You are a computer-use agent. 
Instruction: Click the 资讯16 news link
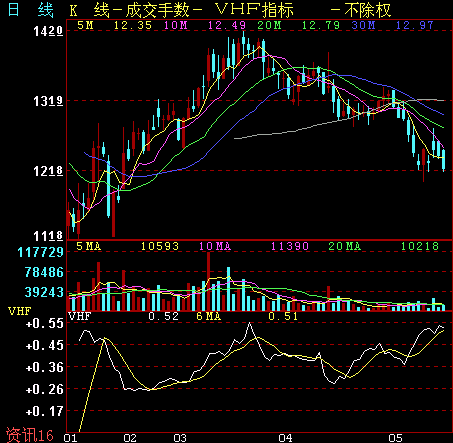tap(30, 435)
